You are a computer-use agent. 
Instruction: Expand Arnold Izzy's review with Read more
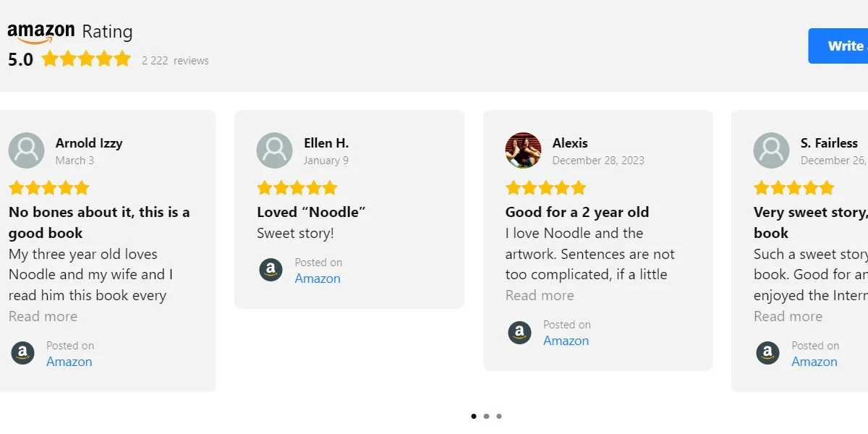43,316
